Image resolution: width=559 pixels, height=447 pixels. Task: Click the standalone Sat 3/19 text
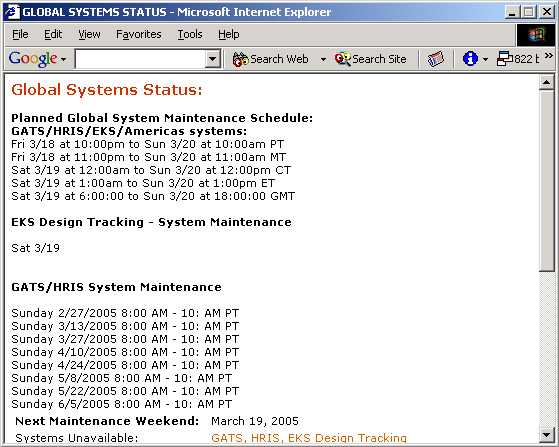(35, 248)
